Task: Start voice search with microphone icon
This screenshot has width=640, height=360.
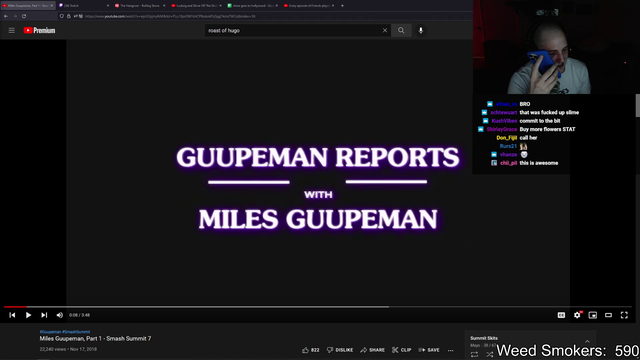Action: 421,31
